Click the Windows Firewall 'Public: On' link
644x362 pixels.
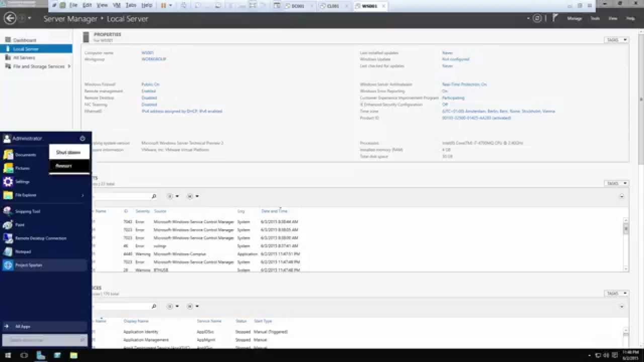150,84
